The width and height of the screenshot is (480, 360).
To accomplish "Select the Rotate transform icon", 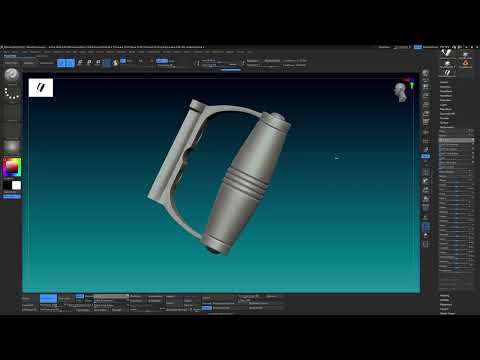I will [98, 63].
